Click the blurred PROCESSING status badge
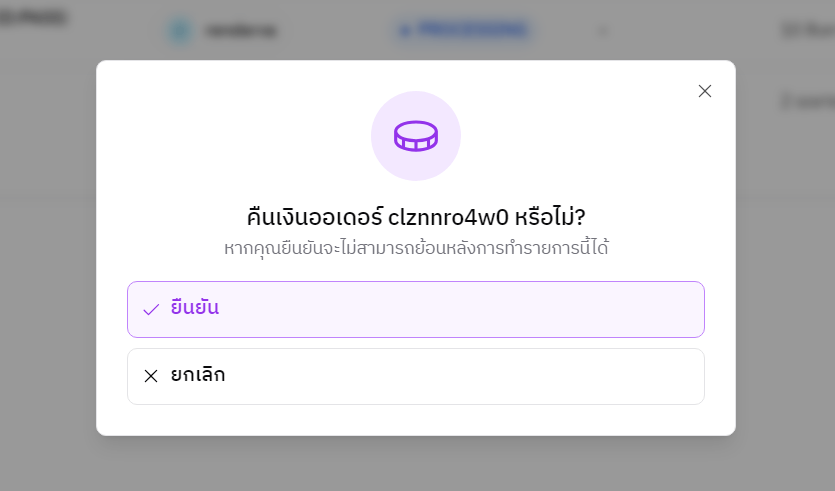This screenshot has width=835, height=491. (464, 31)
